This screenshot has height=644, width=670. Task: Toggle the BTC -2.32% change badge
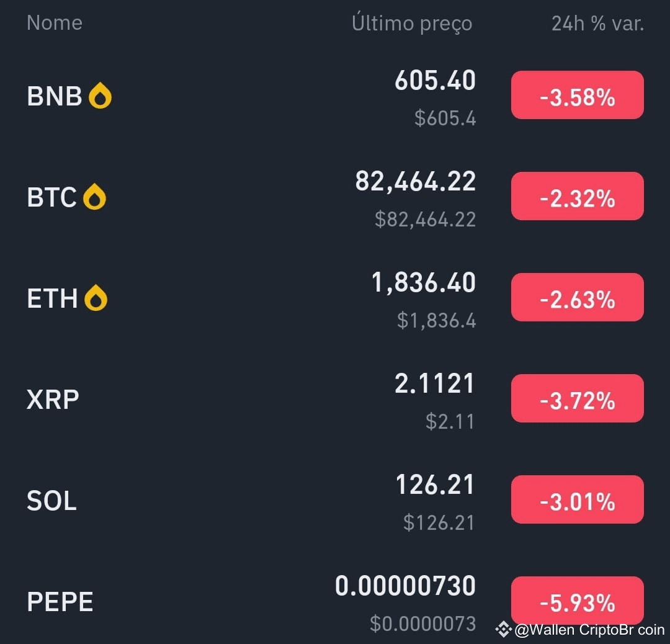578,196
